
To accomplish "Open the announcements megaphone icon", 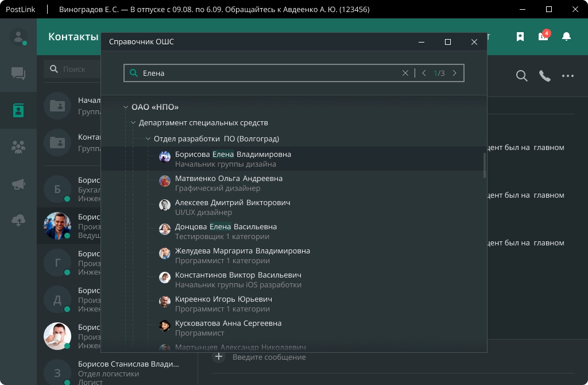I will pos(18,184).
